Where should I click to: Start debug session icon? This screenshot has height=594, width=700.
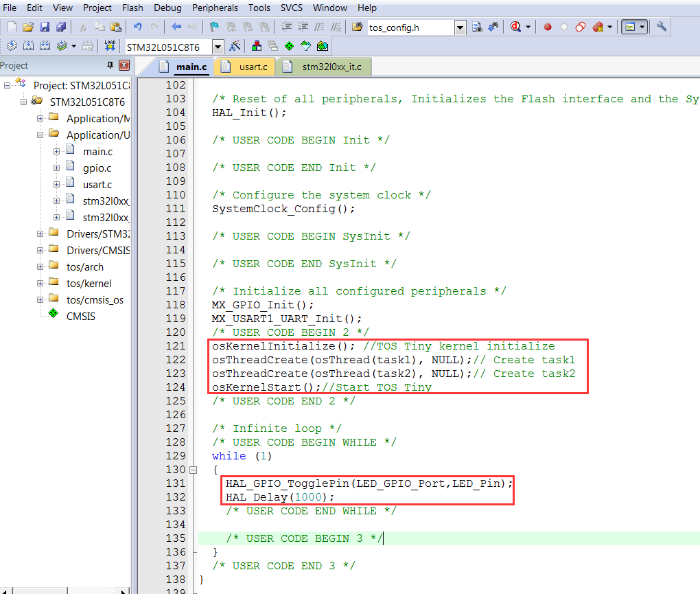tap(515, 27)
